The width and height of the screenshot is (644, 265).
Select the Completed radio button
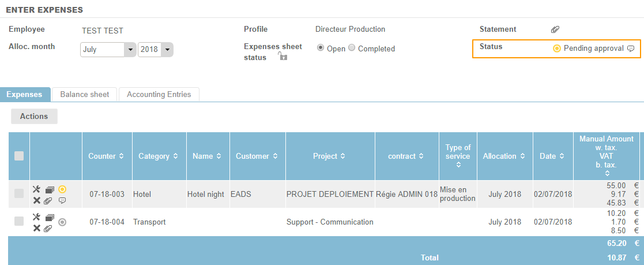click(x=352, y=48)
